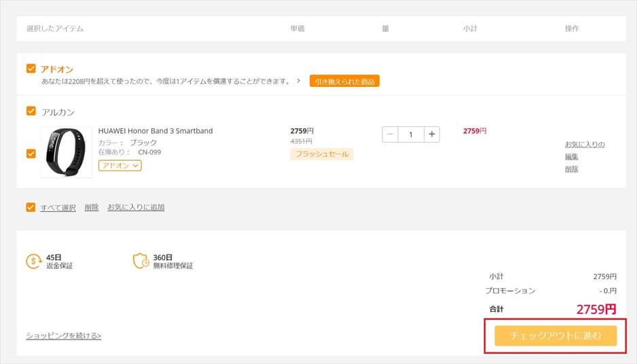Click the quantity input field showing 1

point(411,134)
